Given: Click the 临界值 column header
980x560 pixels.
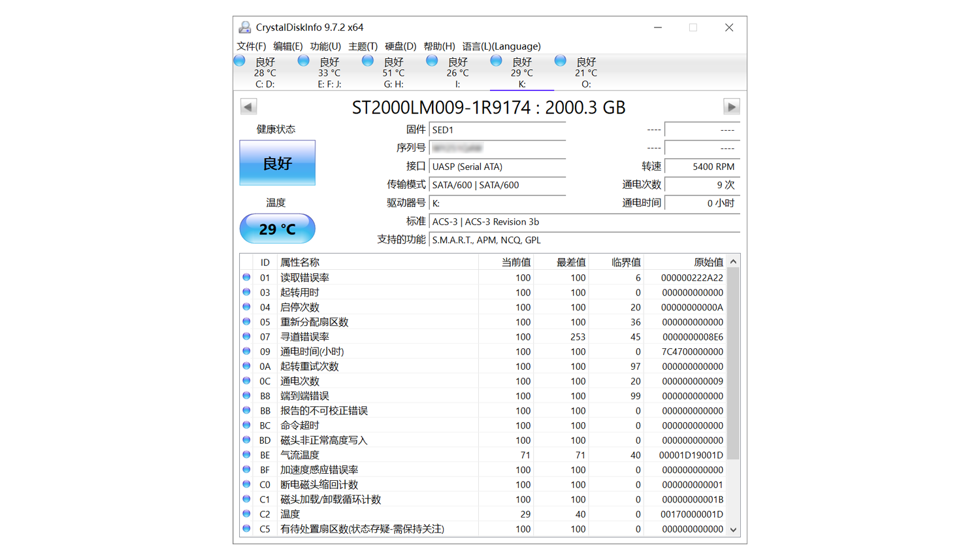Looking at the screenshot, I should pyautogui.click(x=616, y=262).
